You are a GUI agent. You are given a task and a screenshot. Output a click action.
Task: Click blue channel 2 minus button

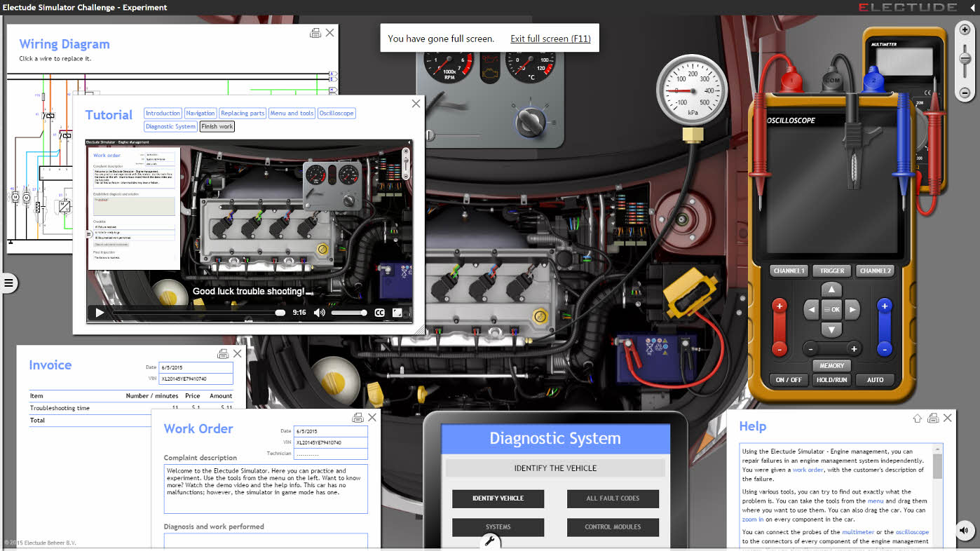pyautogui.click(x=885, y=348)
